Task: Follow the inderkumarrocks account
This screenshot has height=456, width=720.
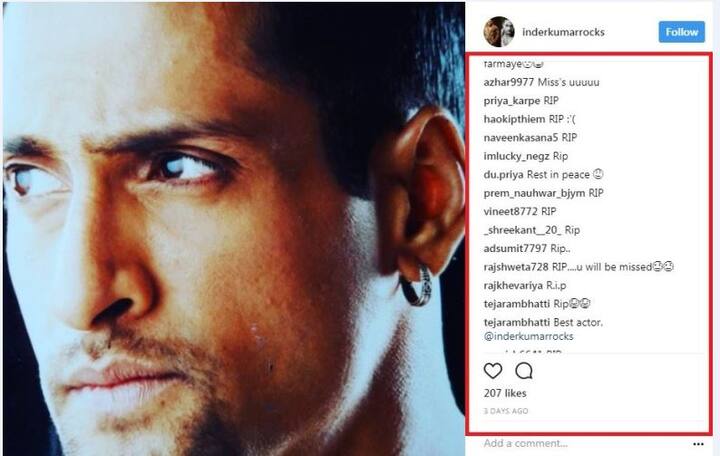Action: point(681,32)
